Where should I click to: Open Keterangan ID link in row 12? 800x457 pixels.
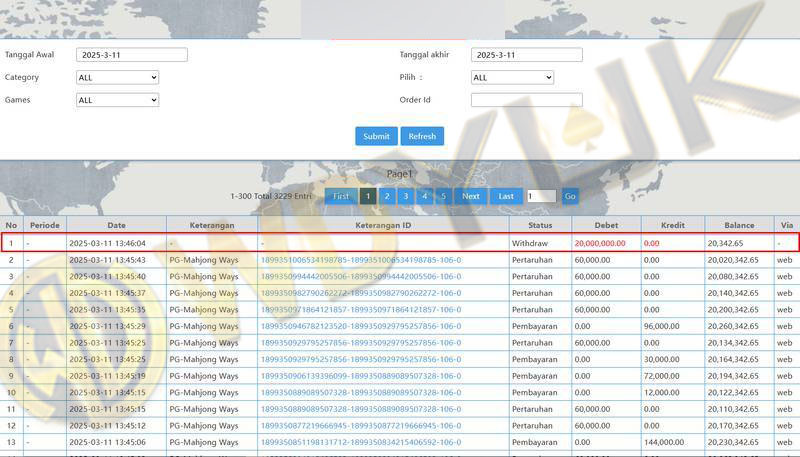coord(361,426)
